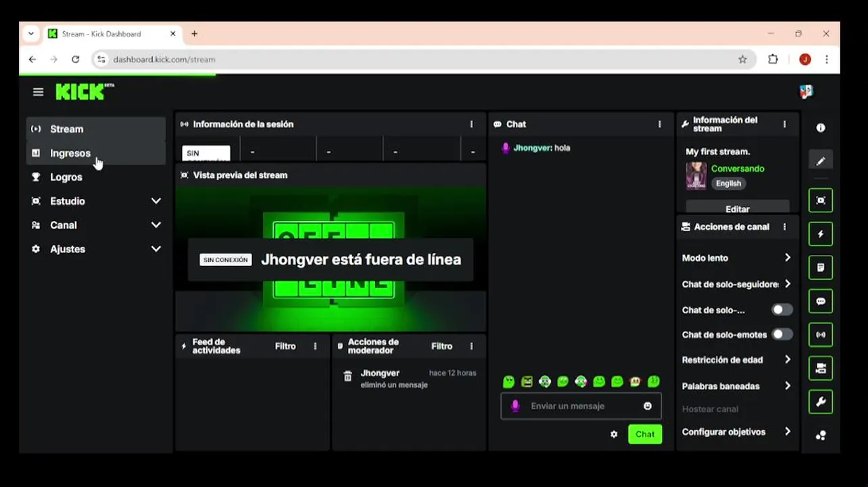Open options menu of the Chat panel

pos(660,124)
